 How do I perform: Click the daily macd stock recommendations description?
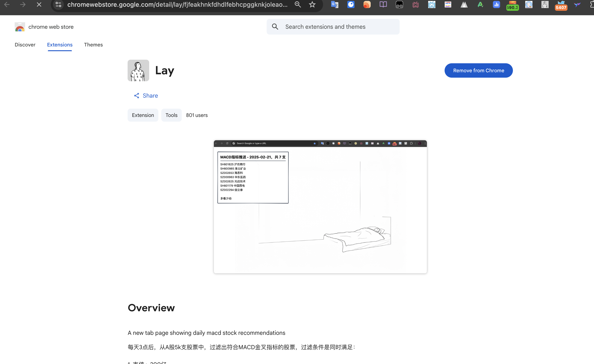pos(206,333)
